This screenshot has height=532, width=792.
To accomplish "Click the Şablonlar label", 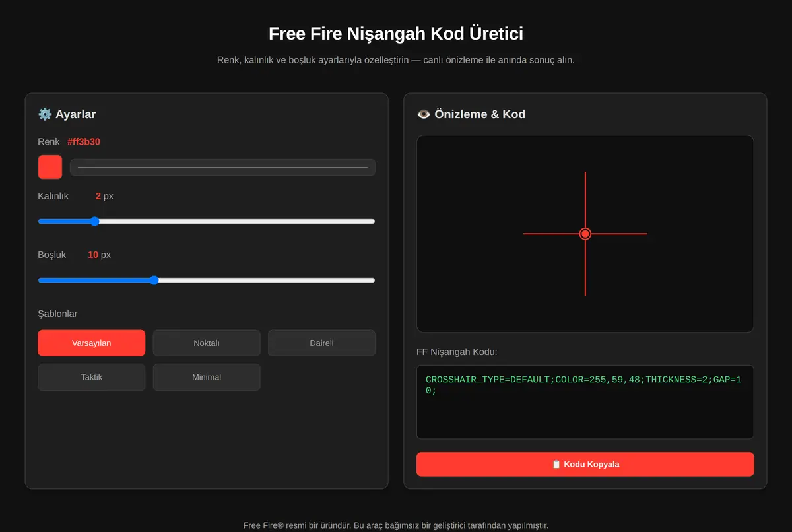I will tap(58, 314).
